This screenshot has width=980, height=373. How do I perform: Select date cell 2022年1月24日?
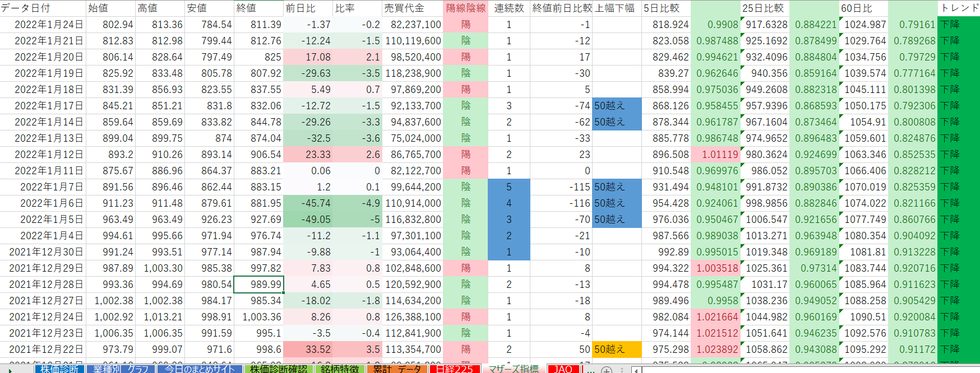click(x=43, y=25)
